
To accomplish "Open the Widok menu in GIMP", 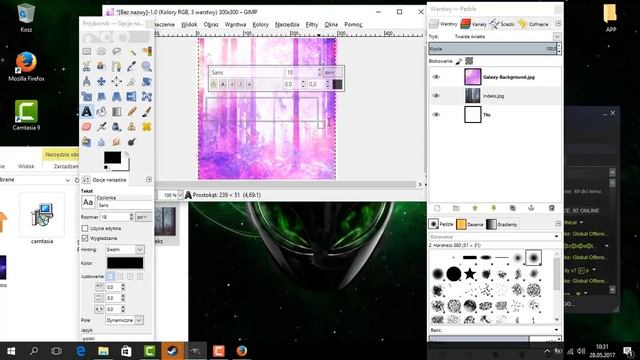I will [189, 24].
